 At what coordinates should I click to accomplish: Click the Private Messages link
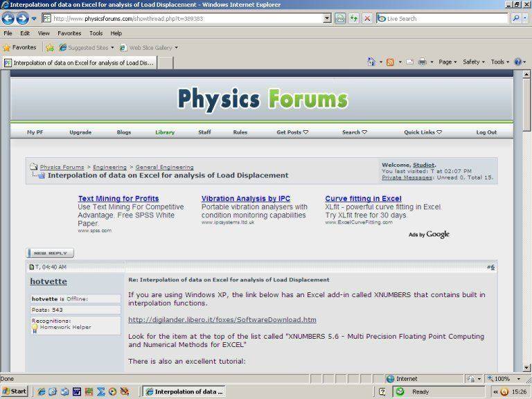pyautogui.click(x=407, y=177)
